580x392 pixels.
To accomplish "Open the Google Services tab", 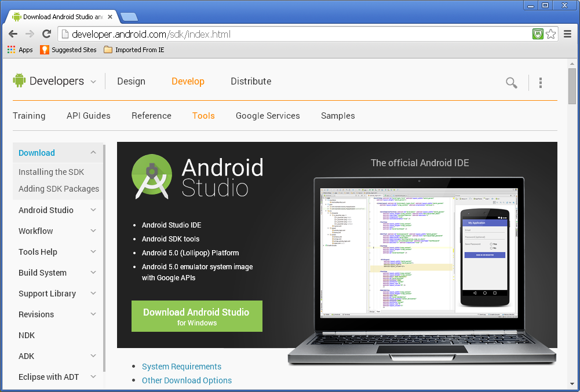I will [268, 116].
